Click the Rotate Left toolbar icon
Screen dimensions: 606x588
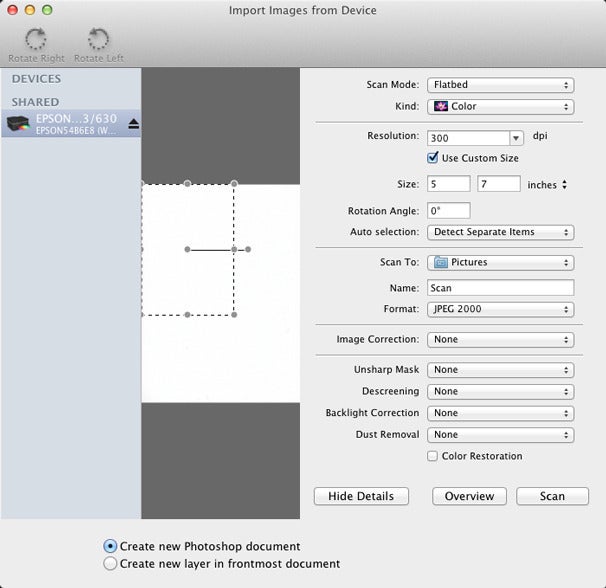[98, 39]
